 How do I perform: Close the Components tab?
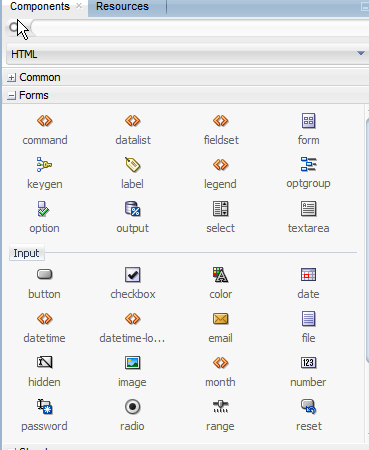pyautogui.click(x=79, y=6)
